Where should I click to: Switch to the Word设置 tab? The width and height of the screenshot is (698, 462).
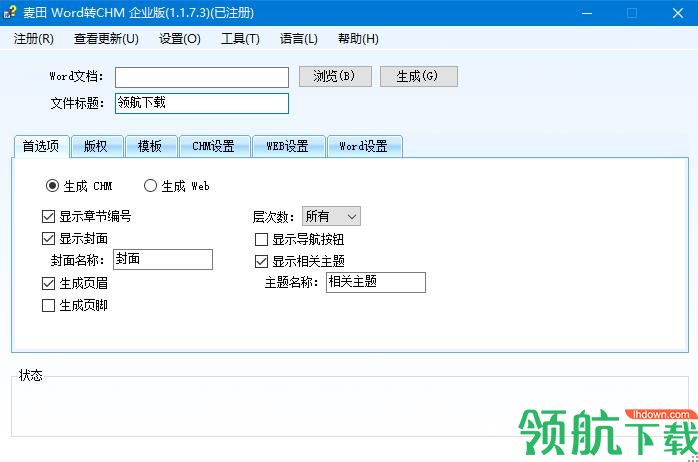(x=364, y=146)
